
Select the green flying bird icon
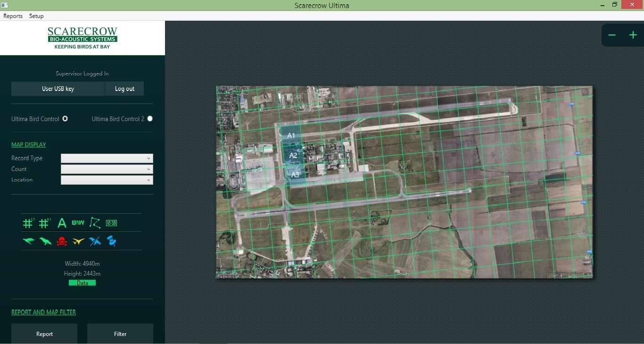tap(29, 241)
